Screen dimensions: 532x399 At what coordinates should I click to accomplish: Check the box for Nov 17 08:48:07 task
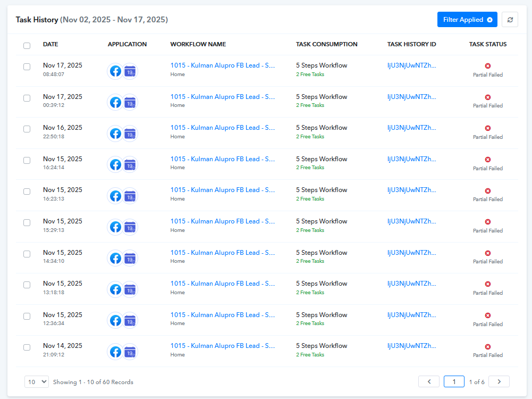coord(27,67)
